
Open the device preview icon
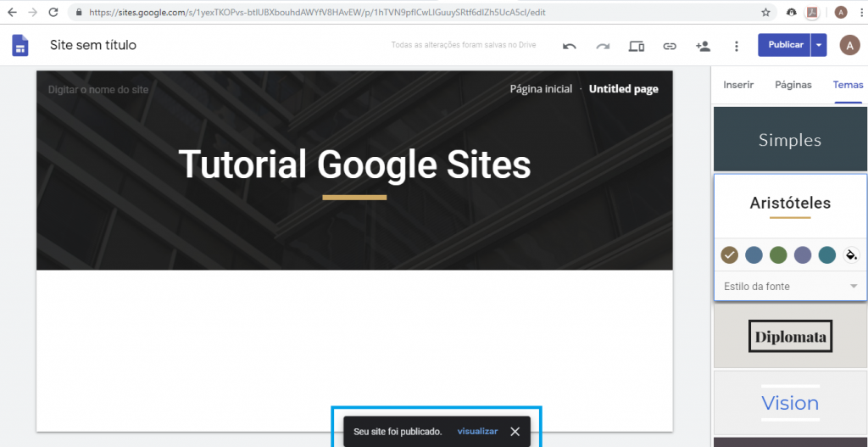636,46
